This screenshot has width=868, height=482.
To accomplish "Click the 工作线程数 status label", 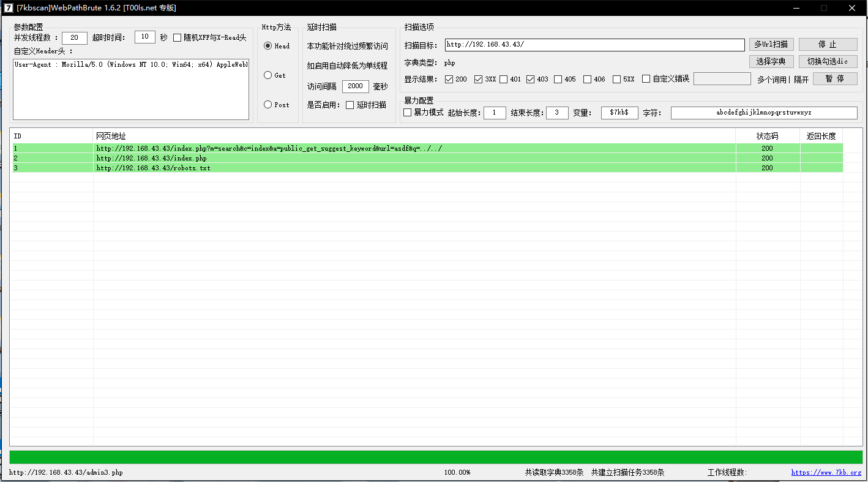I will (727, 473).
